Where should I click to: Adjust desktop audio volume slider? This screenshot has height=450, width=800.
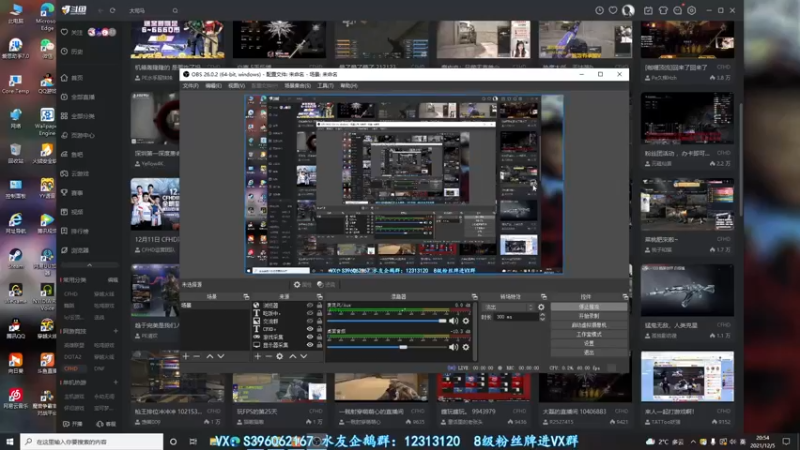pos(387,321)
